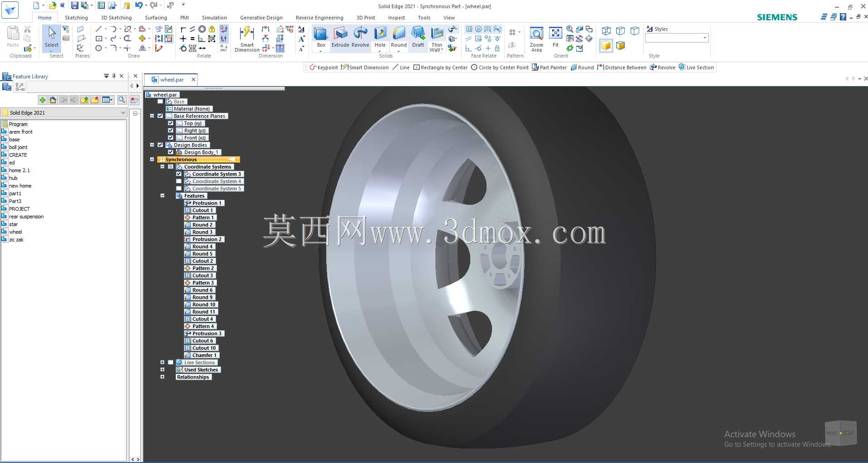Screen dimensions: 868x463
Task: Click the search icon in Feature Library
Action: [x=122, y=100]
